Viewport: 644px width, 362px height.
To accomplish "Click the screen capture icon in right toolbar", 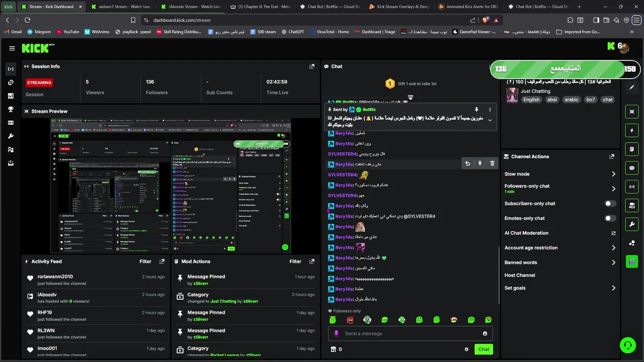I will point(632,112).
